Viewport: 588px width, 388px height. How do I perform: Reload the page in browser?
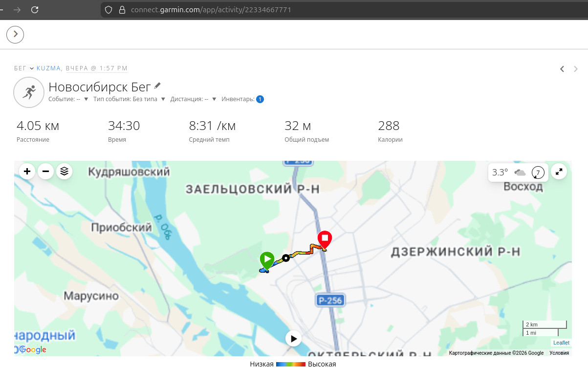(34, 9)
